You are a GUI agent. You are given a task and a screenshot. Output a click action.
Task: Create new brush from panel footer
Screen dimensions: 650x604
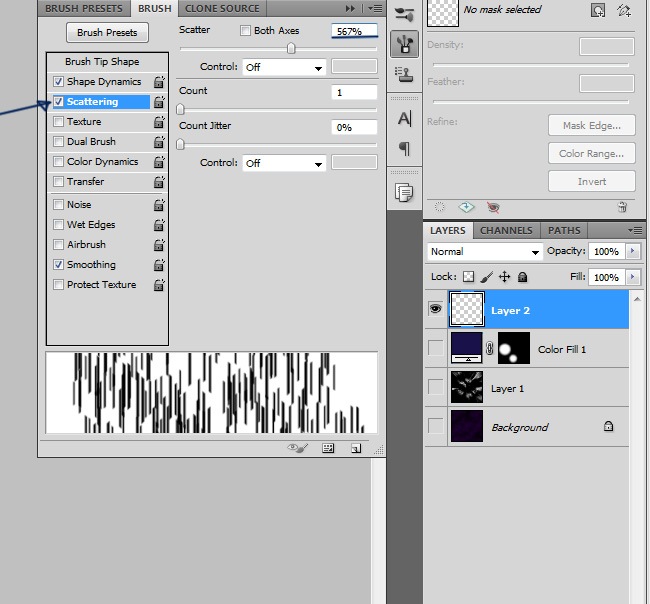(x=355, y=449)
